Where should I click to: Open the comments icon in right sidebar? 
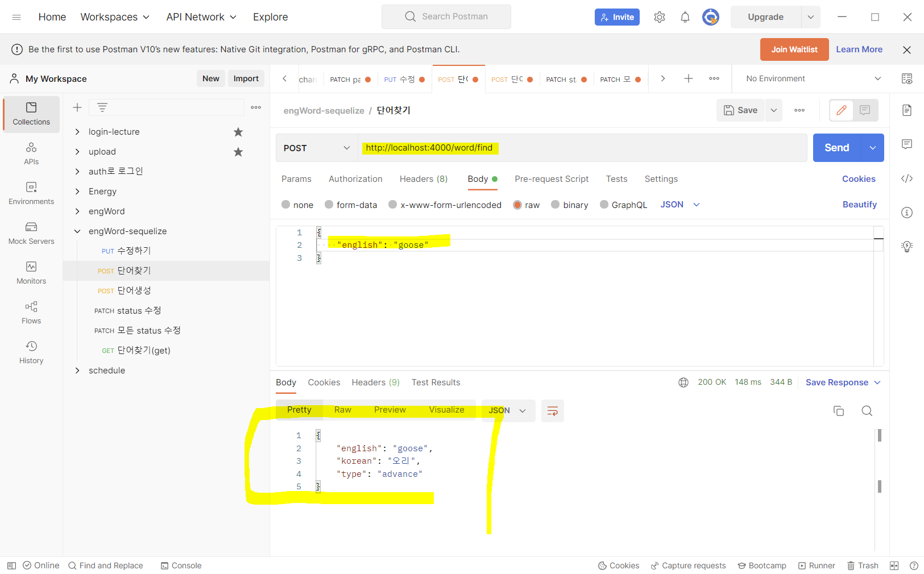pos(907,144)
